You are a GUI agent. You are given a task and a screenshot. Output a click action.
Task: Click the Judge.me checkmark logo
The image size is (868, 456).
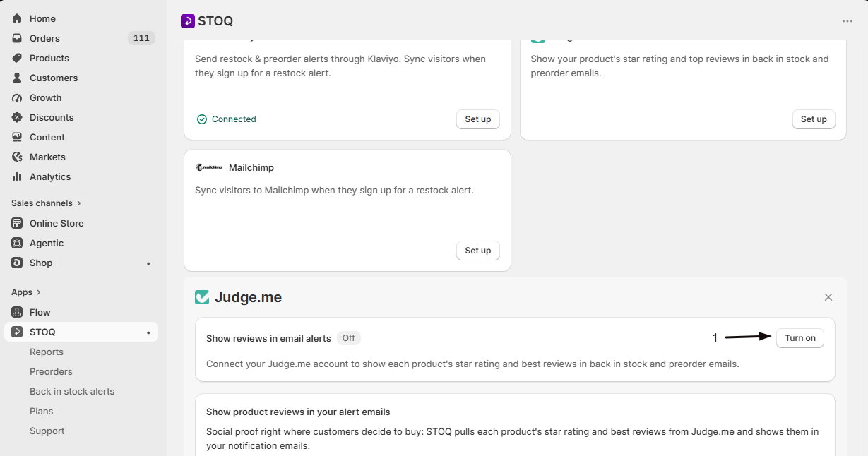[x=202, y=297]
